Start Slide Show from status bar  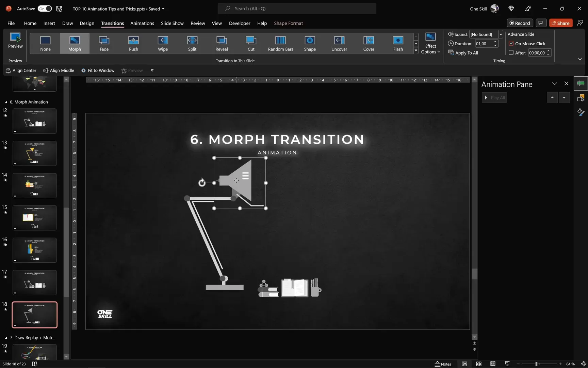507,364
